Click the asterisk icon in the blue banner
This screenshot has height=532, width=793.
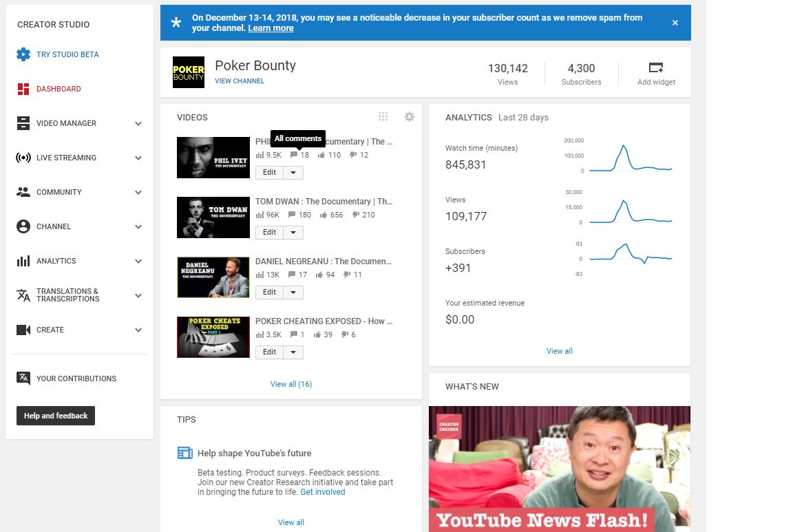coord(176,23)
